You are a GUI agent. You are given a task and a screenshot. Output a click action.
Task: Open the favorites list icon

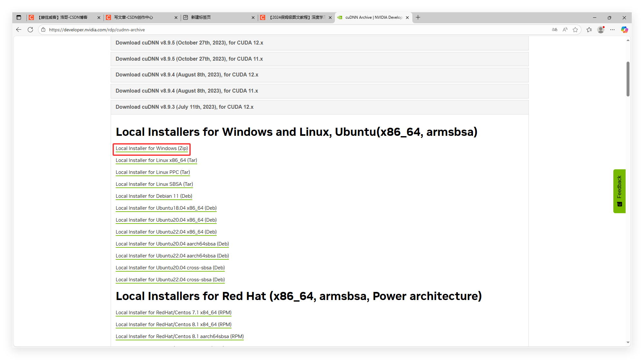coord(589,30)
